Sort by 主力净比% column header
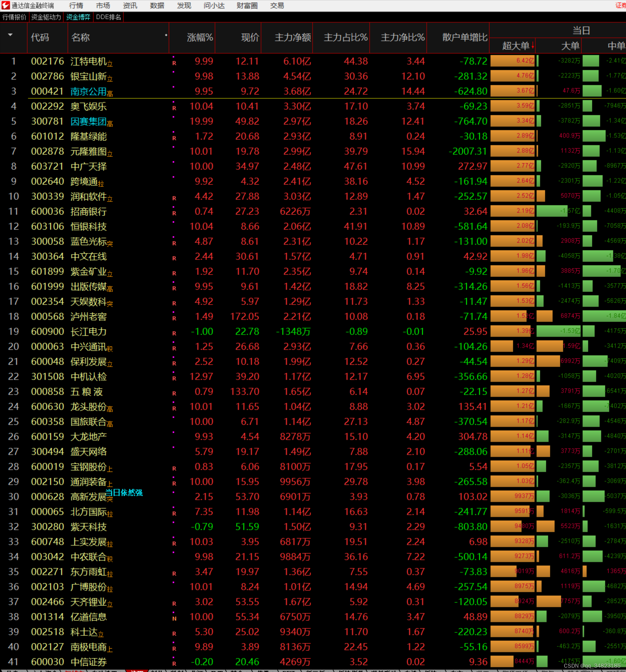Viewport: 626px width, 672px height. coord(402,37)
